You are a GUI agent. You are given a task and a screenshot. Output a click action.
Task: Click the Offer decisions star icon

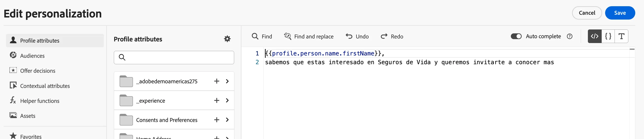click(13, 70)
